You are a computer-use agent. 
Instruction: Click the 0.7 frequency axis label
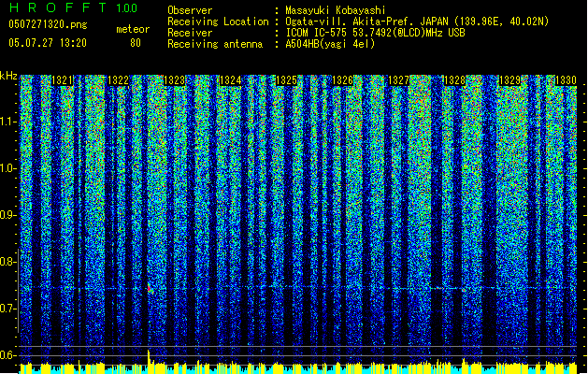8,309
